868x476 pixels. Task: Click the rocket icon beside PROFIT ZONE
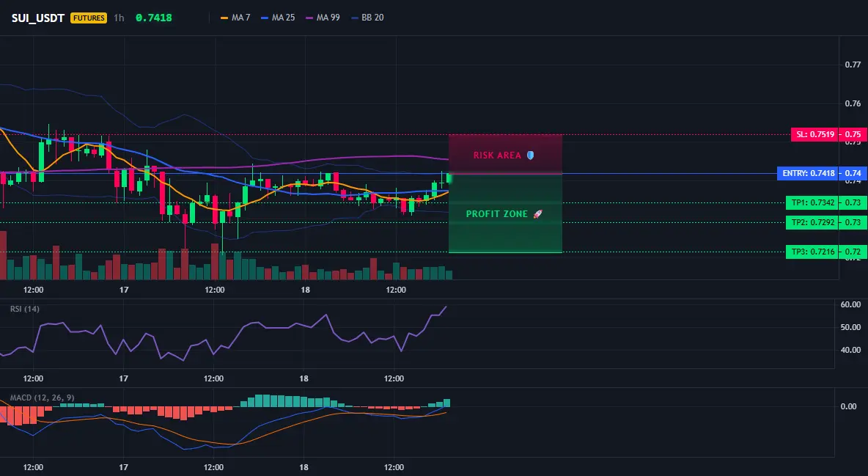point(537,214)
